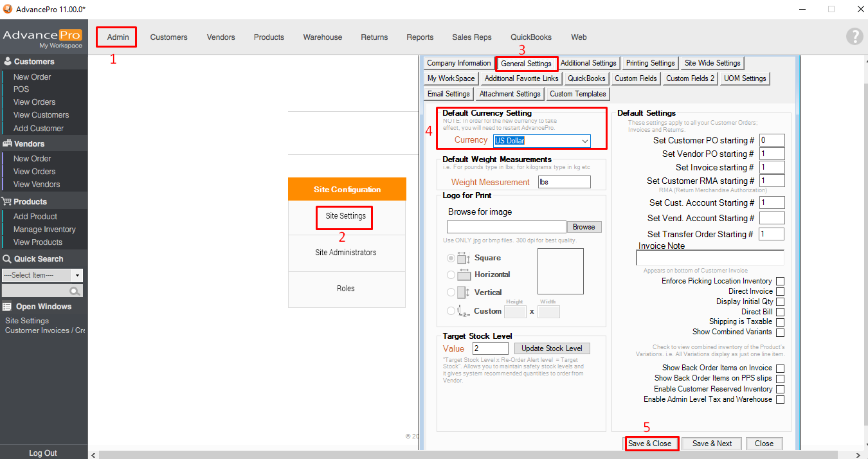Switch to the Printing Settings tab
Viewport: 868px width, 459px height.
[650, 63]
